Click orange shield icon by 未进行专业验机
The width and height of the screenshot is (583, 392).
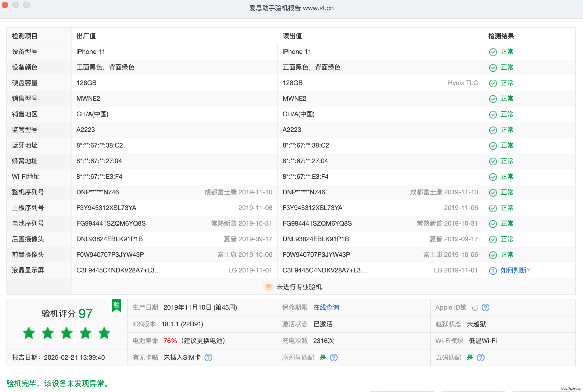[x=268, y=287]
